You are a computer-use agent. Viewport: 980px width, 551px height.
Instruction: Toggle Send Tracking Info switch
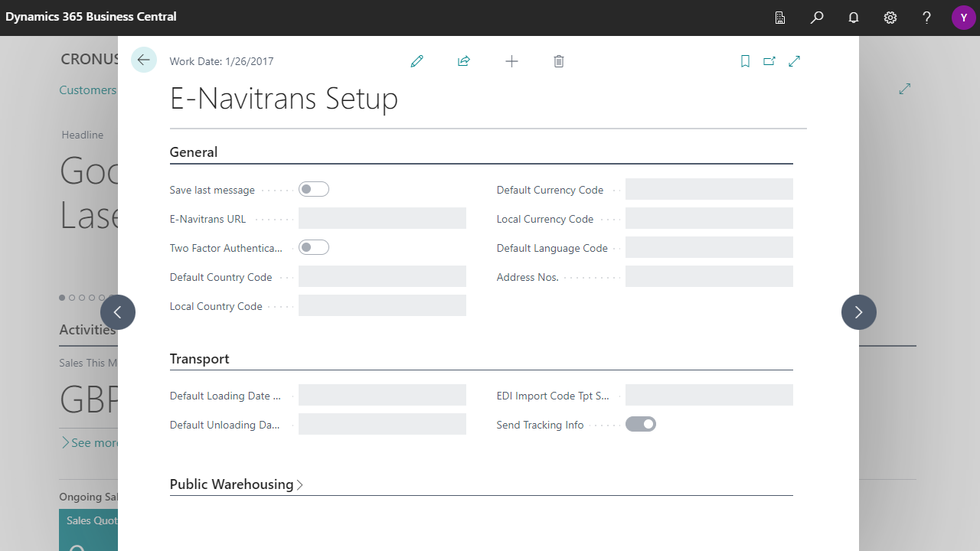tap(641, 424)
